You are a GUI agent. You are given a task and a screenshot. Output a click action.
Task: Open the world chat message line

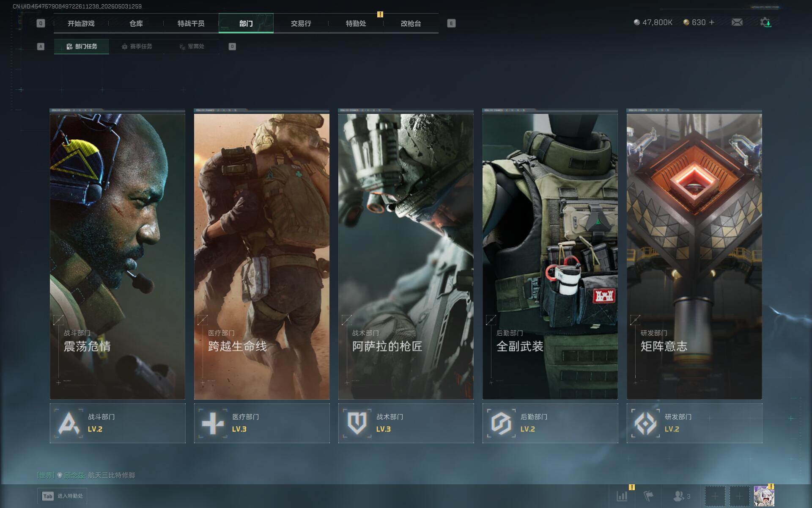point(86,475)
